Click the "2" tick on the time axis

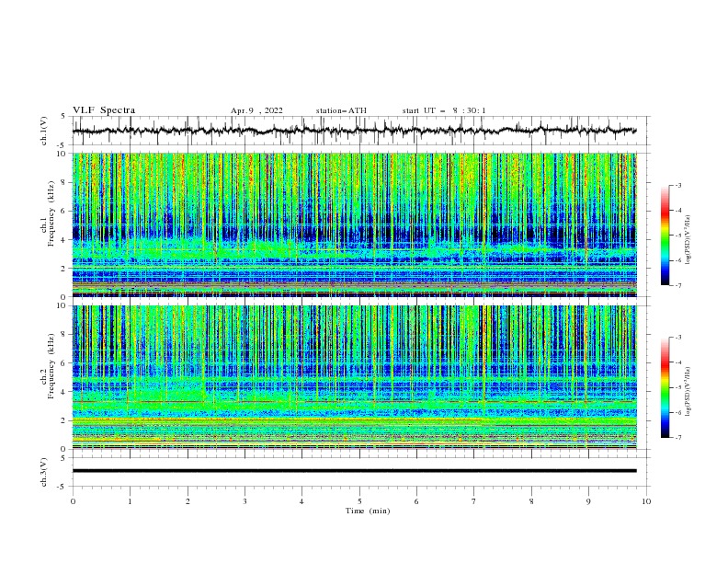pos(188,501)
